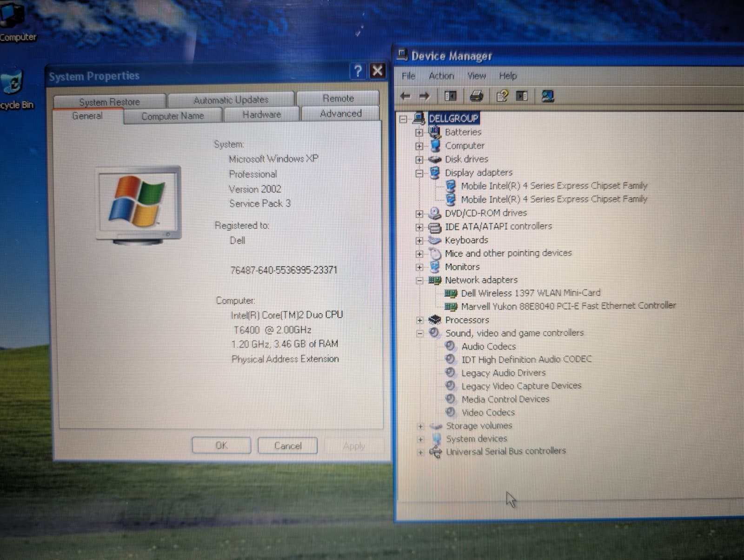Select the Legacy Video Capture Devices entry
The width and height of the screenshot is (744, 560).
tap(521, 386)
